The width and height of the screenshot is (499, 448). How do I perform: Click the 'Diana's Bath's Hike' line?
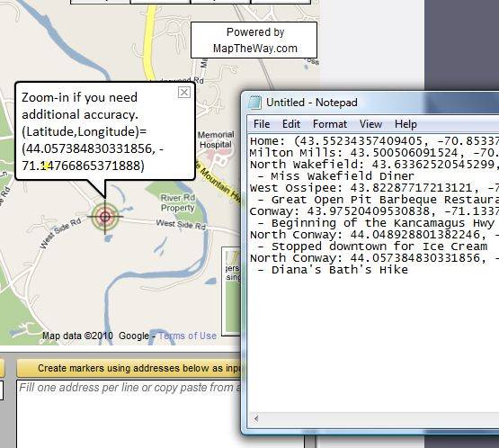pos(333,270)
